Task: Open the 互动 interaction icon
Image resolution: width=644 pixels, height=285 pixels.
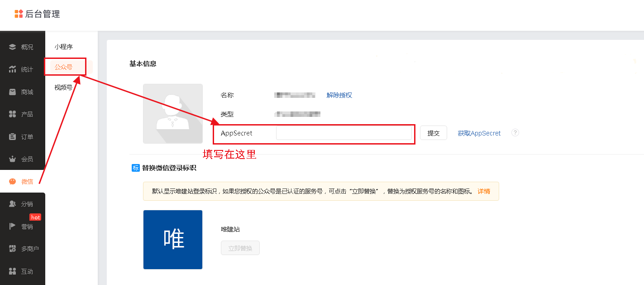Action: (x=13, y=271)
